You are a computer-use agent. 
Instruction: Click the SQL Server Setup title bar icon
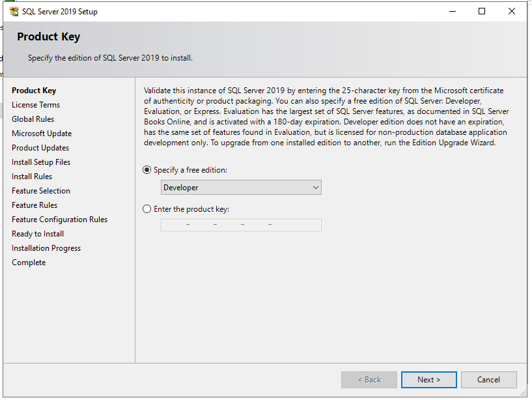click(x=14, y=12)
